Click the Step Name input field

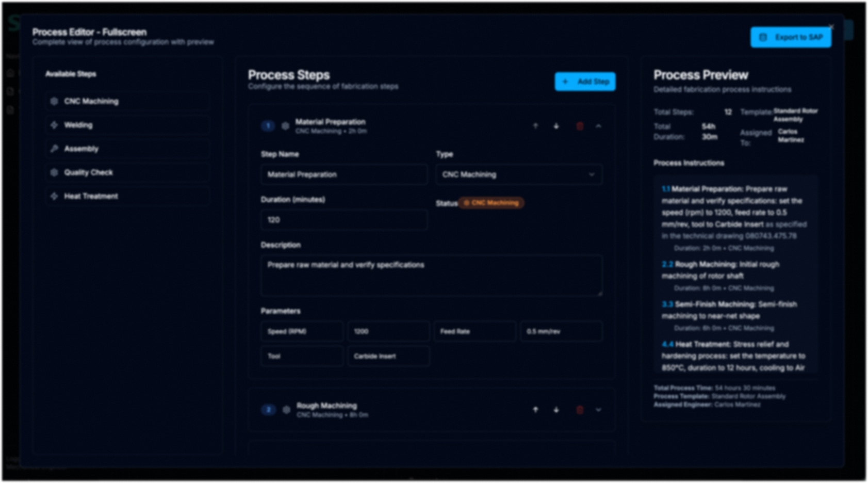pyautogui.click(x=344, y=174)
